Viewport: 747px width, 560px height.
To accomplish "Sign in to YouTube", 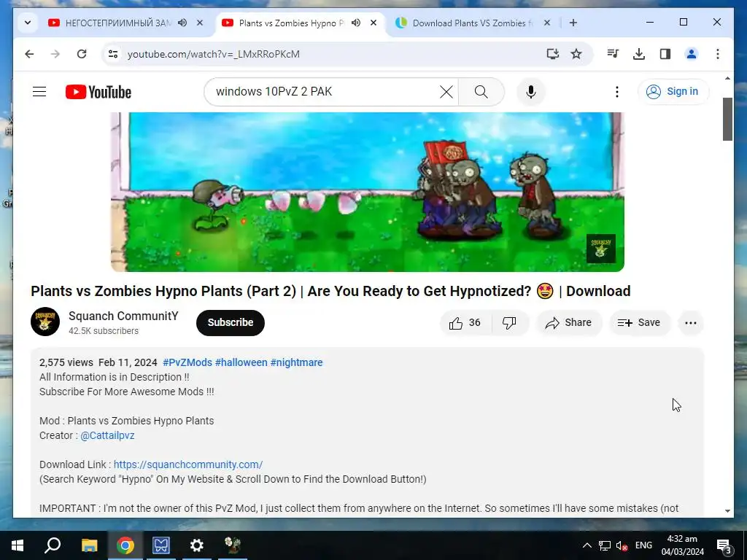I will (673, 91).
